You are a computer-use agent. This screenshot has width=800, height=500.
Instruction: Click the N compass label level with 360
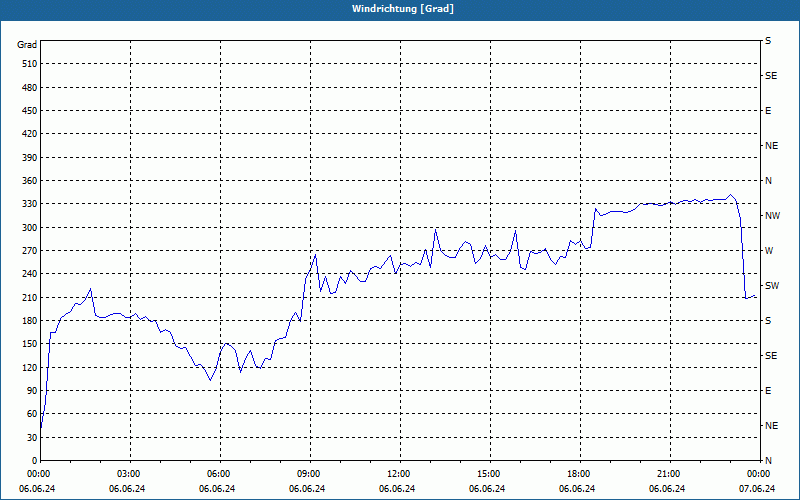point(769,181)
